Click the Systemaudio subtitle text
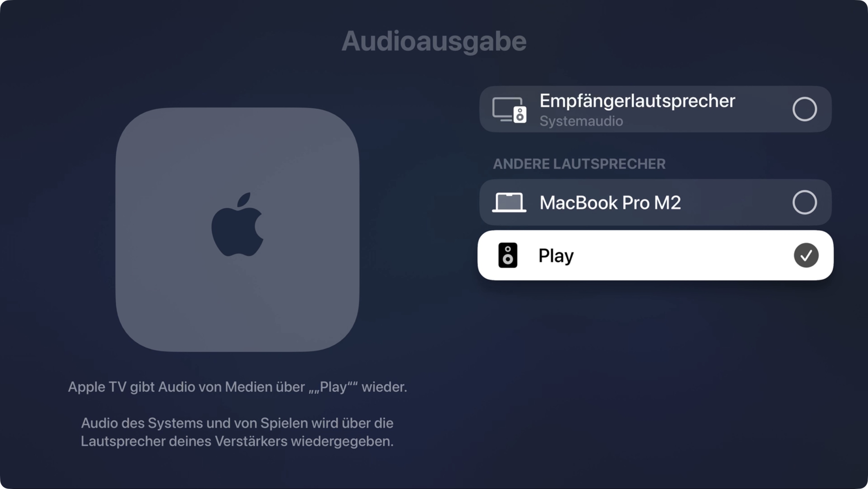868x489 pixels. tap(581, 121)
